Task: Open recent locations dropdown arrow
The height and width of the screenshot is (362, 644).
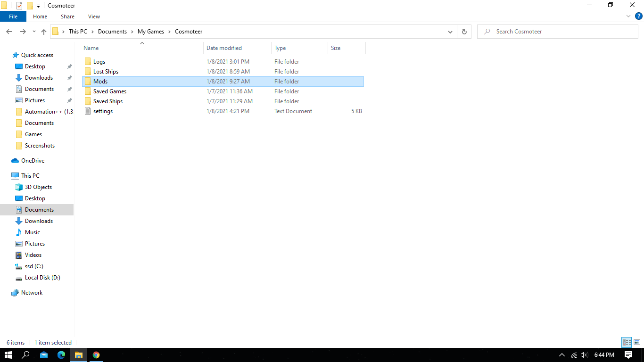Action: coord(34,32)
